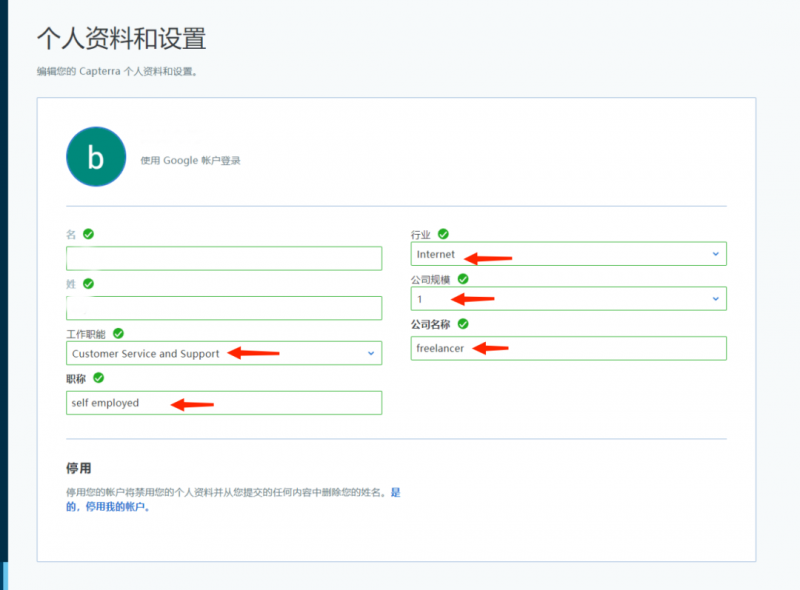Expand the chevron on the 行业 selector
This screenshot has height=590, width=800.
716,253
